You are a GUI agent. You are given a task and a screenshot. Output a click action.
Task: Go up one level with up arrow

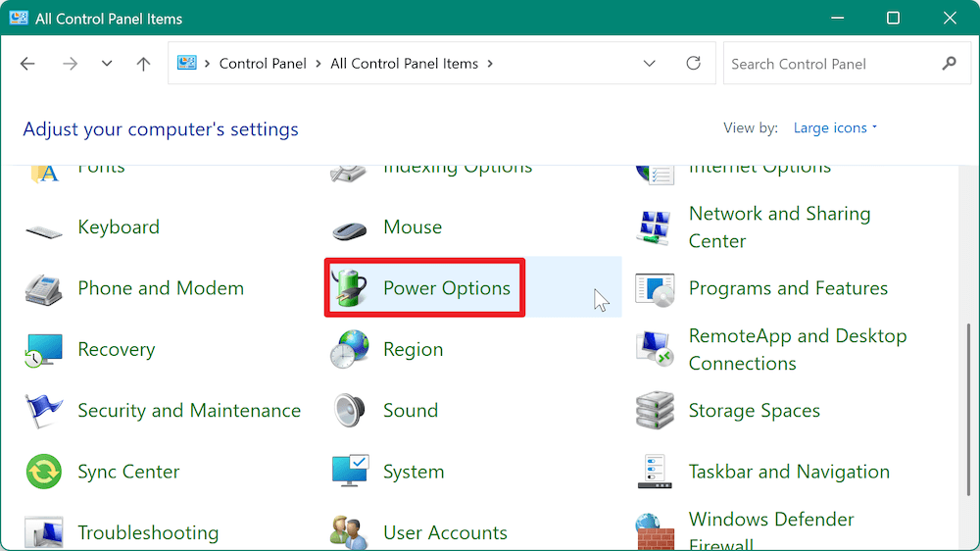143,64
